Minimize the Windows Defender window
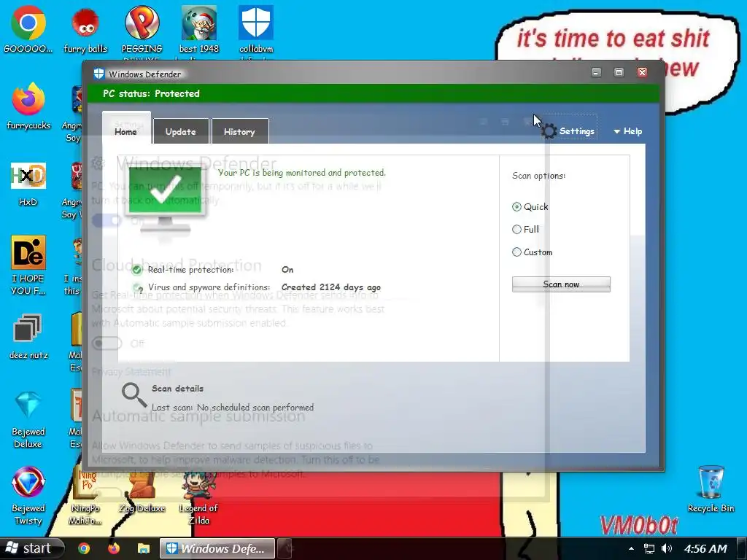Image resolution: width=747 pixels, height=560 pixels. click(596, 72)
